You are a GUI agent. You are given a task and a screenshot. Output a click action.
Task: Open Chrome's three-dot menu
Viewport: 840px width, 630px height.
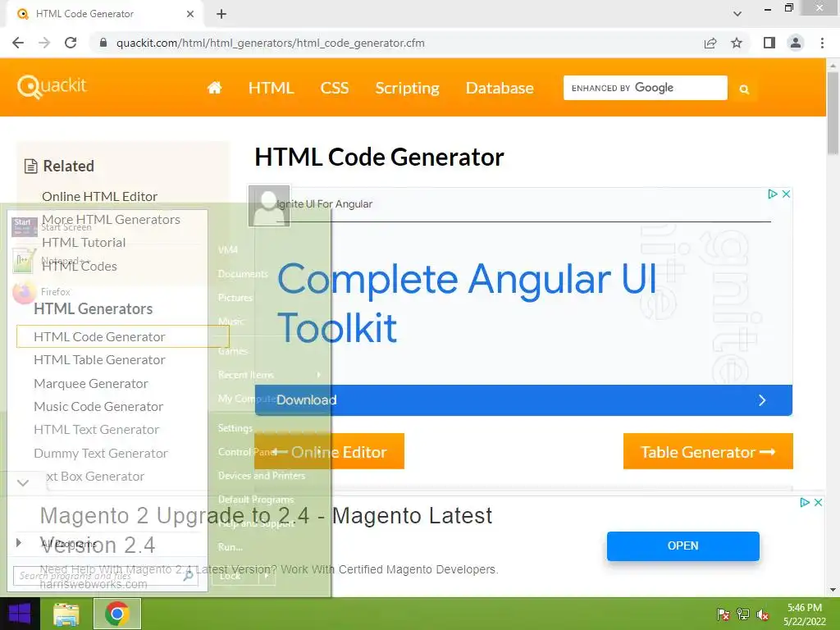(822, 43)
